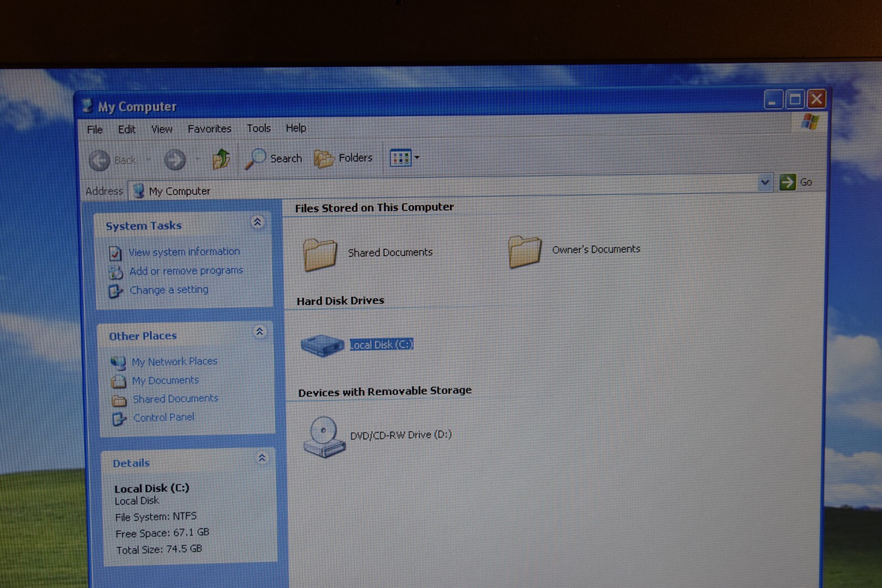Open the Back history dropdown arrow
Screen dimensions: 882x588
[148, 160]
